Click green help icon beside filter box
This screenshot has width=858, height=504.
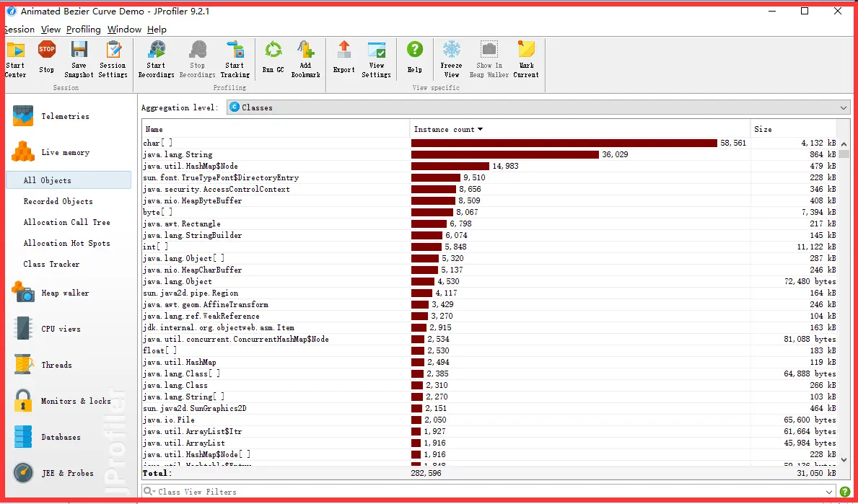point(846,492)
